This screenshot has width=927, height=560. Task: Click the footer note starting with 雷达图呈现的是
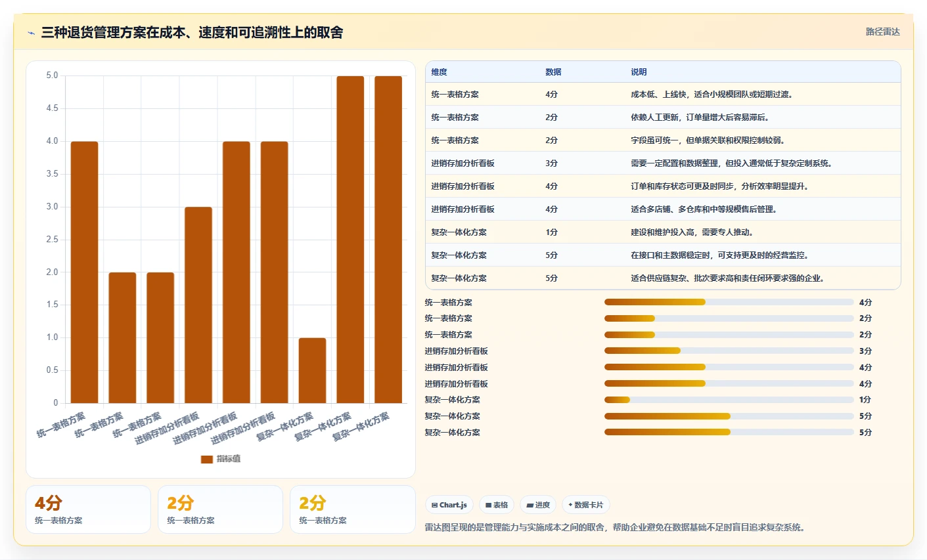pyautogui.click(x=616, y=527)
